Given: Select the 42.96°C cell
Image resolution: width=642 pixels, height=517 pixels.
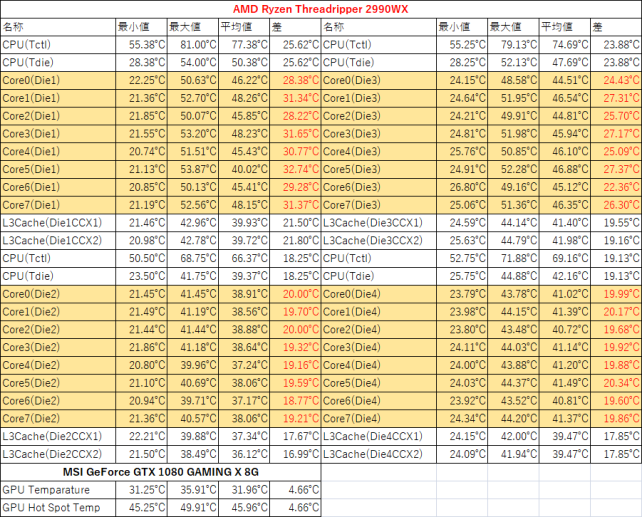Looking at the screenshot, I should [x=193, y=223].
